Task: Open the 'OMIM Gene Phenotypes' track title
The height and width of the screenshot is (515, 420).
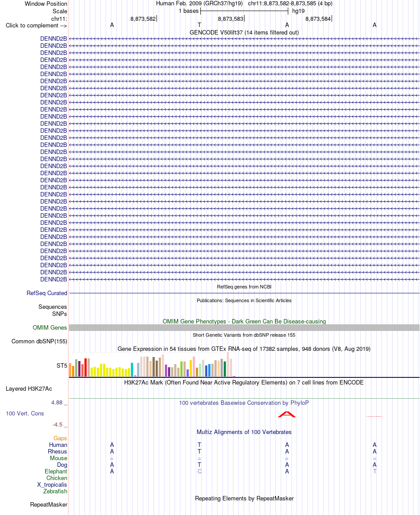Action: tap(244, 321)
